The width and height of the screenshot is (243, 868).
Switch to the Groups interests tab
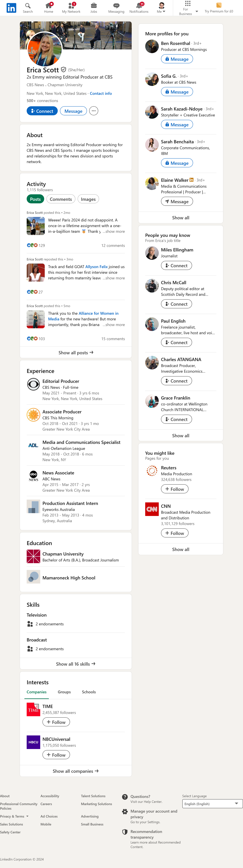pyautogui.click(x=64, y=692)
